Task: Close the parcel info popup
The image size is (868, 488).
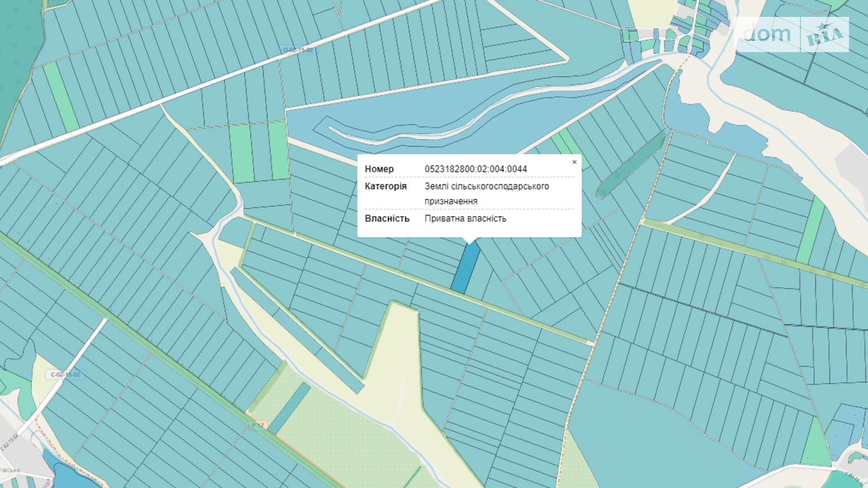Action: (x=574, y=162)
